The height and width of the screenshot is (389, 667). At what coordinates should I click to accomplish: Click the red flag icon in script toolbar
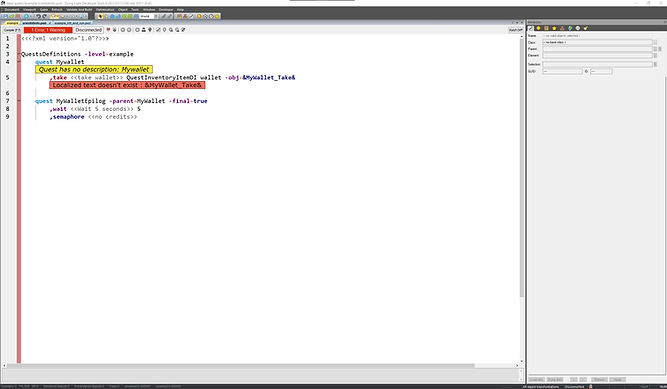tap(108, 30)
